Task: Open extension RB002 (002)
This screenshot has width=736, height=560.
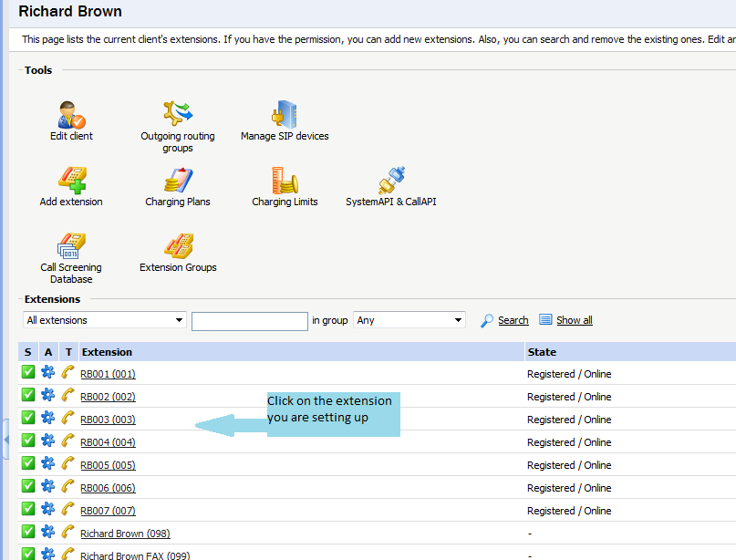Action: tap(108, 397)
